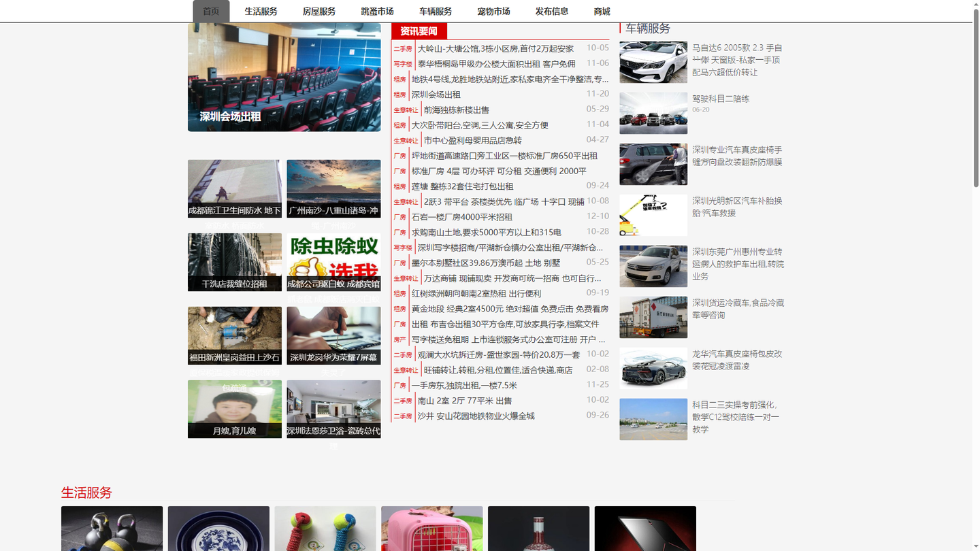Open the 深圳会场出租 news list link
The width and height of the screenshot is (980, 551).
pyautogui.click(x=436, y=95)
